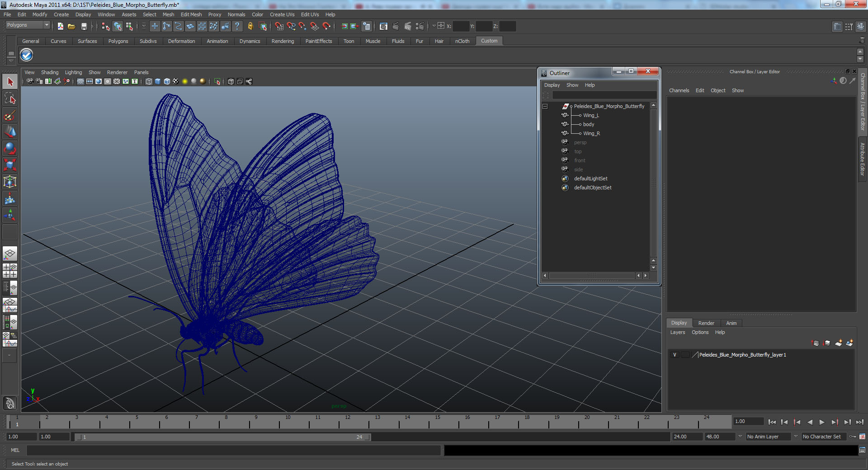Screen dimensions: 868x470
Task: Choose Persp/Graph Editor layout preset
Action: click(x=10, y=305)
